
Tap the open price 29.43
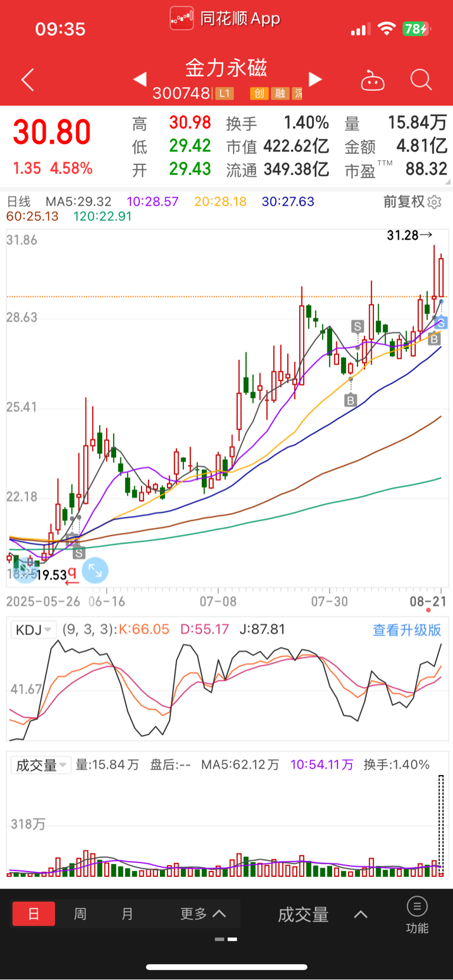click(x=190, y=169)
